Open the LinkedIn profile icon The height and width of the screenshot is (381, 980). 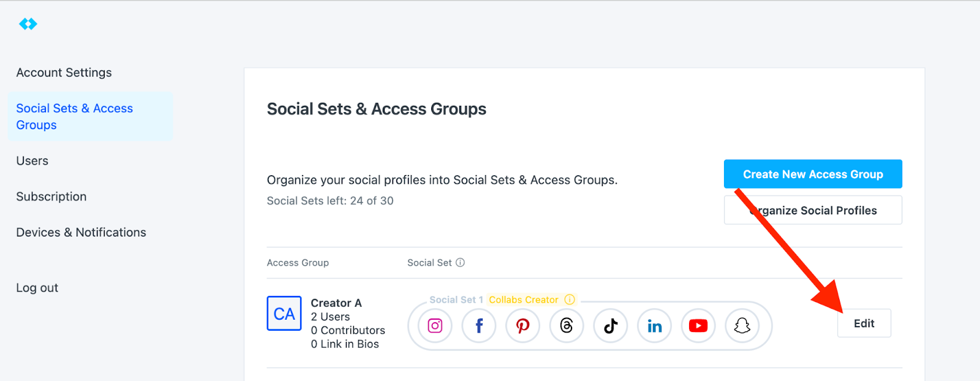pos(654,326)
